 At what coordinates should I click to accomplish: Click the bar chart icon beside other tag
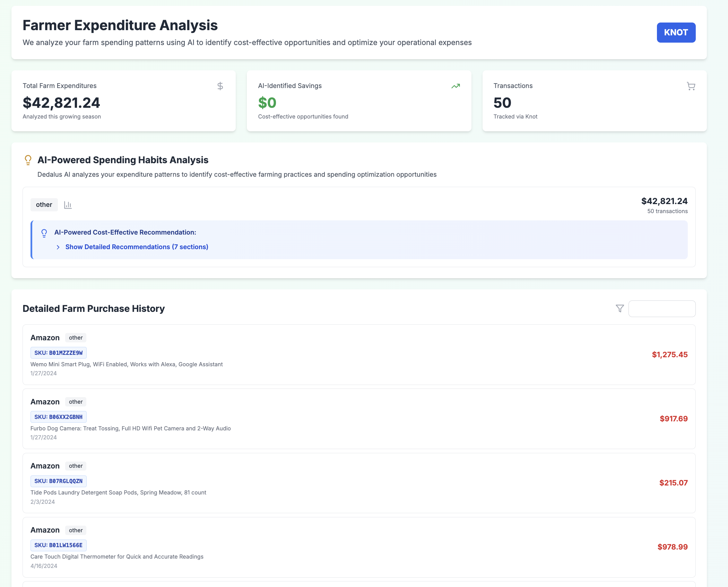[68, 205]
